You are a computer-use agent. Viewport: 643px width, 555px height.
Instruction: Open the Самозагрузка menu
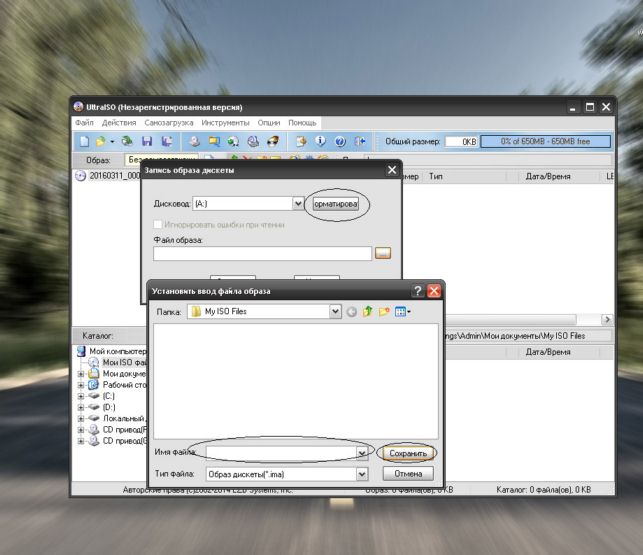click(169, 123)
